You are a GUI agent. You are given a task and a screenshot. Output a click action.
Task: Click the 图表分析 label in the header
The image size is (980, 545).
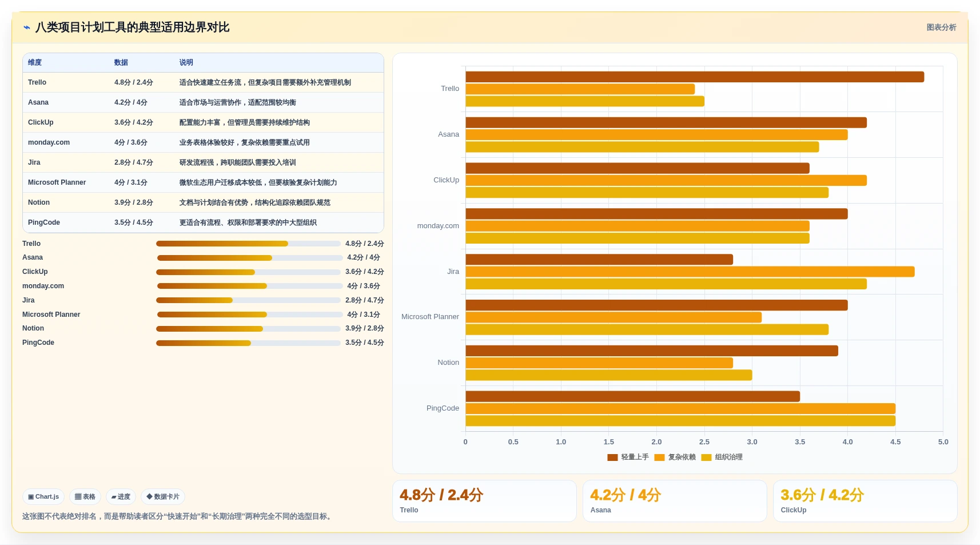coord(941,27)
